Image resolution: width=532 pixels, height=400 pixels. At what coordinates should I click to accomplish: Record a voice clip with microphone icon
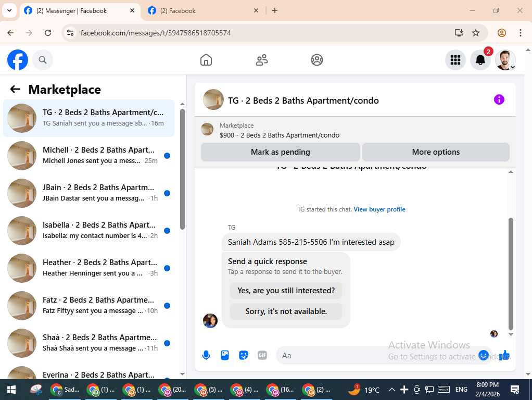pos(206,356)
